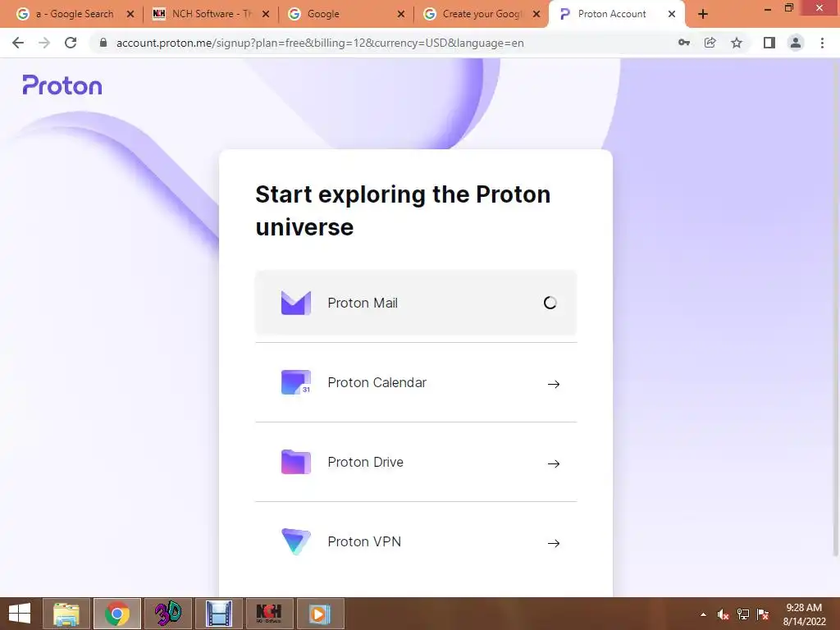Open the Windows Start menu
This screenshot has height=630, width=840.
(x=20, y=614)
